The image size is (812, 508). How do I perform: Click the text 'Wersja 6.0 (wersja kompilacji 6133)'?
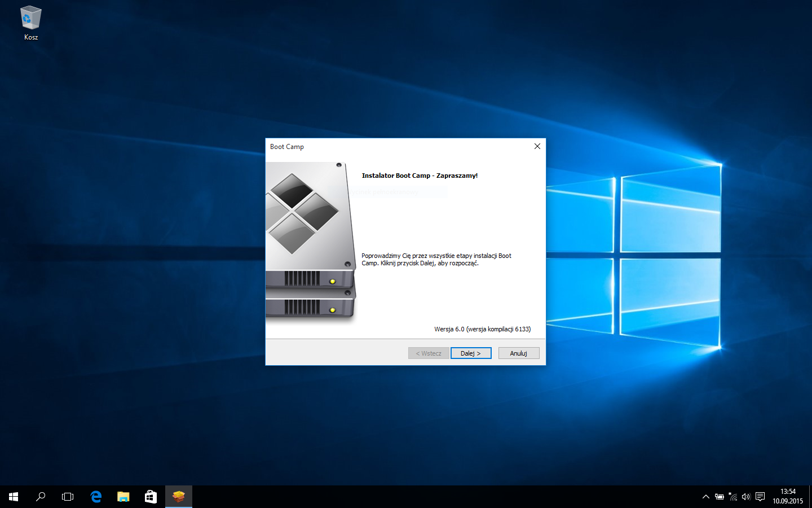483,329
